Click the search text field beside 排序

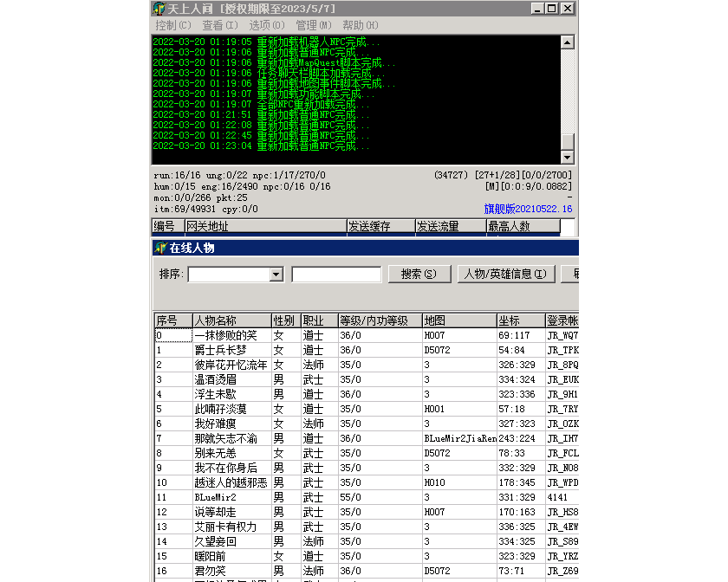click(336, 275)
